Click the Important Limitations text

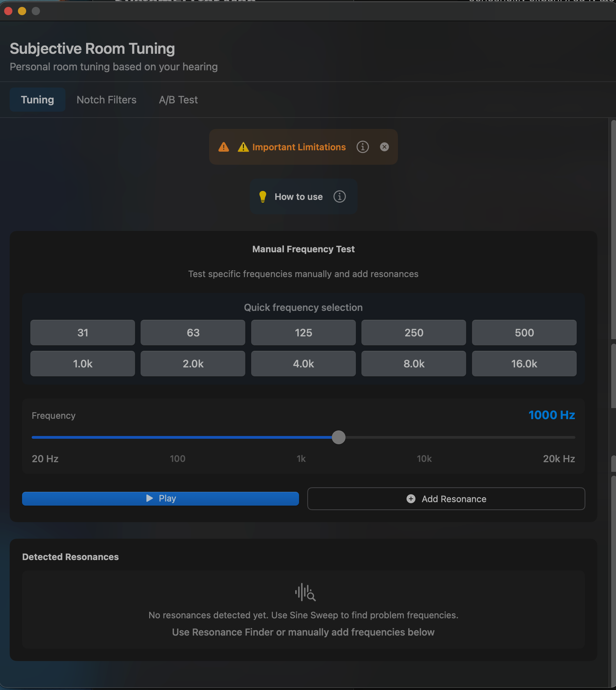pyautogui.click(x=299, y=147)
